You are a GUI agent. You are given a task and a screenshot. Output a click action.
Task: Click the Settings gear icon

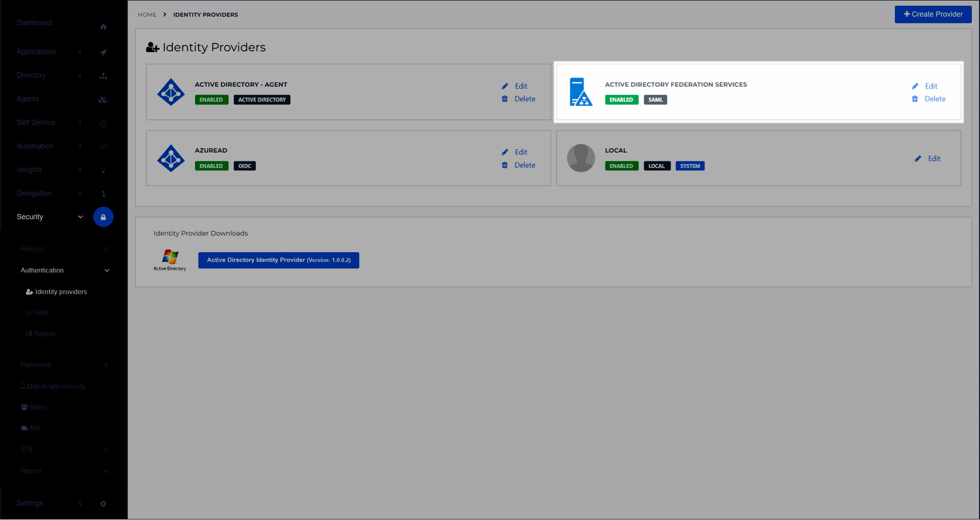click(x=103, y=504)
